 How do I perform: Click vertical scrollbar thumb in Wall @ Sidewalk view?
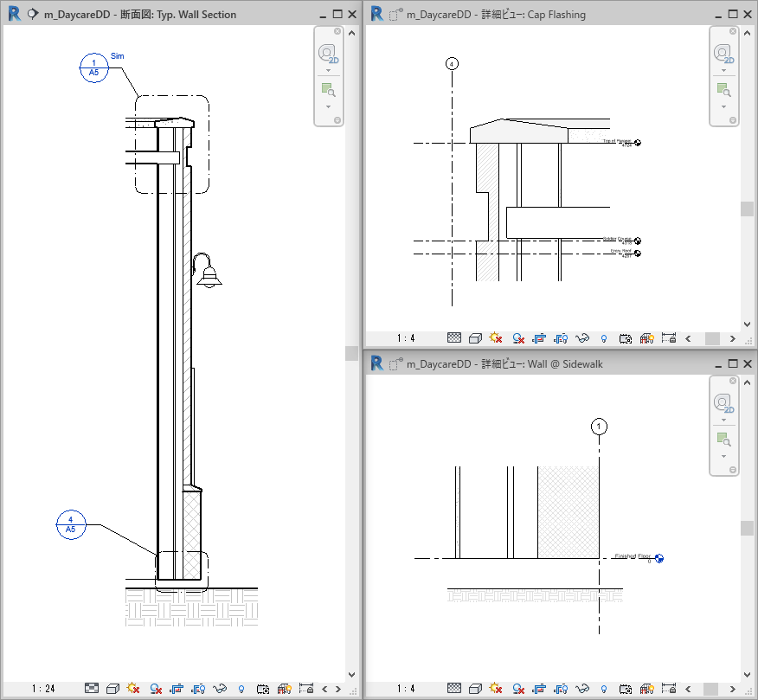[747, 528]
